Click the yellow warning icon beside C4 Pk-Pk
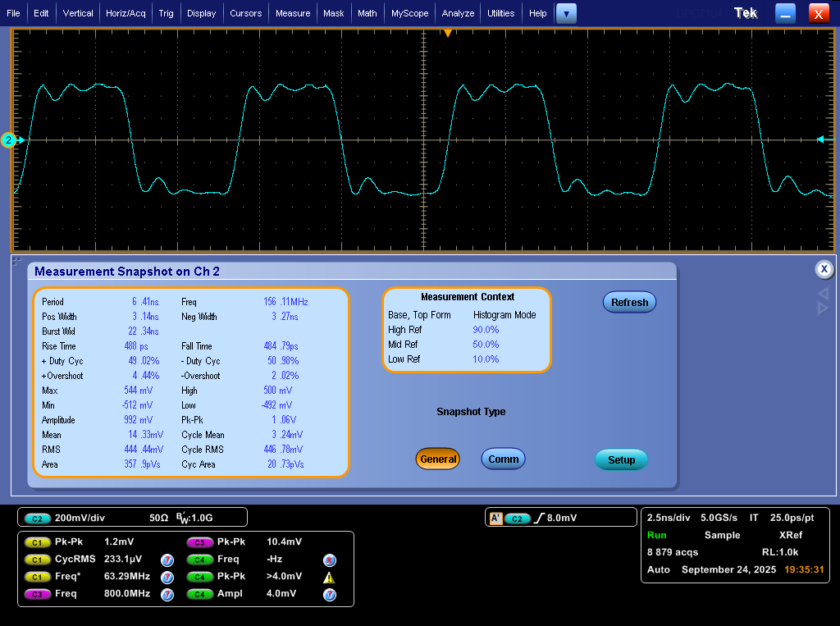This screenshot has width=840, height=626. point(329,578)
